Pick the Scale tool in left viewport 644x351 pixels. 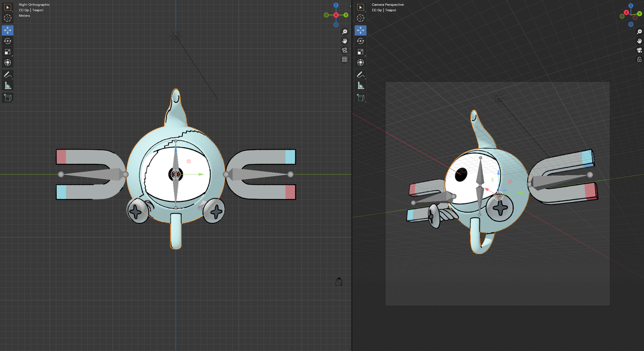(x=8, y=51)
